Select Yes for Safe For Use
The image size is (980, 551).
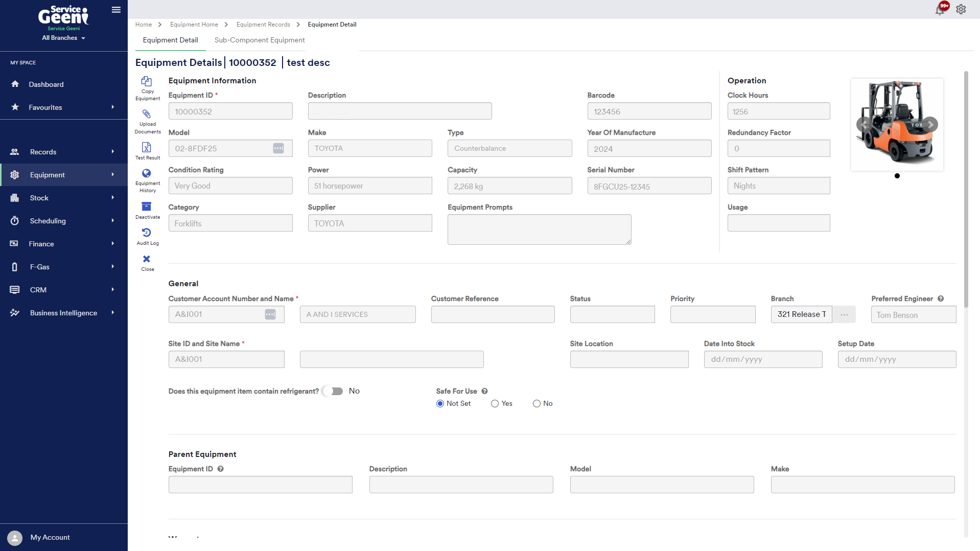(x=495, y=404)
